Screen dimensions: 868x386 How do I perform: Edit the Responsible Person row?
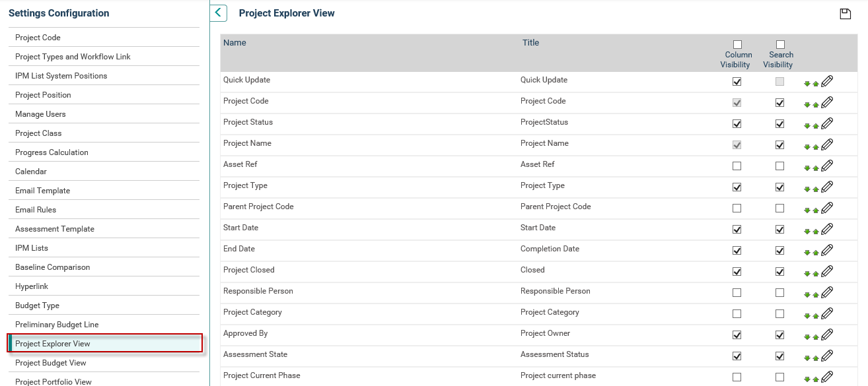pyautogui.click(x=827, y=292)
